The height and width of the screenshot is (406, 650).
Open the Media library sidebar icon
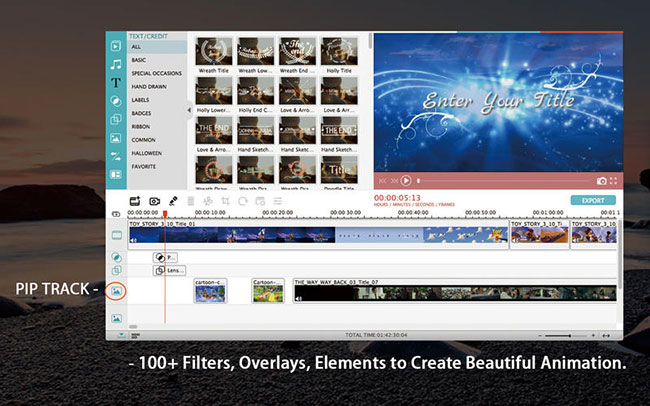point(116,46)
